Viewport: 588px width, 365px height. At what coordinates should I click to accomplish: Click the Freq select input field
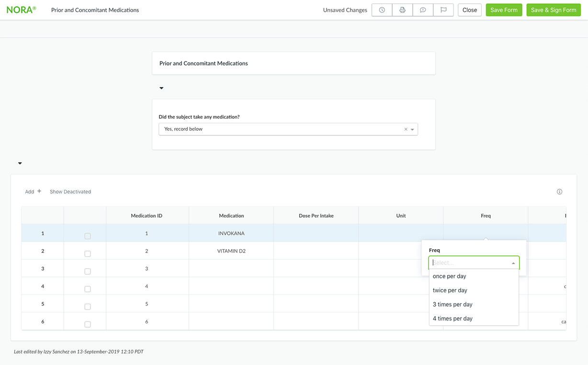tap(469, 263)
